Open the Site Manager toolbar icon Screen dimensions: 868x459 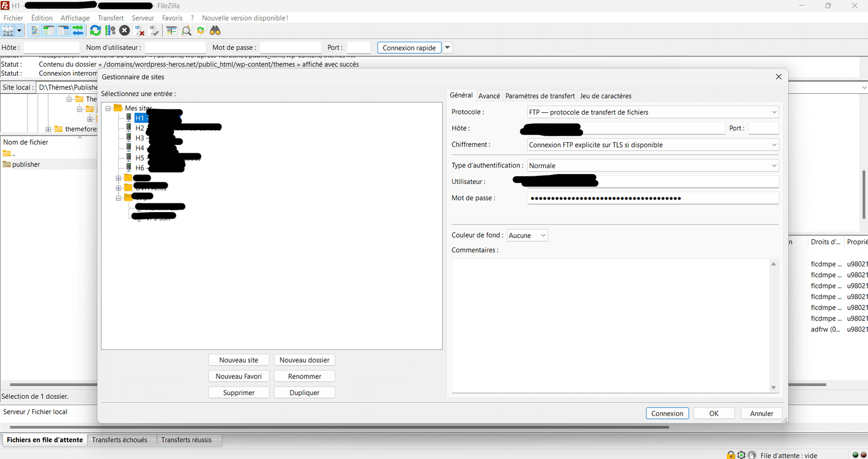point(8,31)
